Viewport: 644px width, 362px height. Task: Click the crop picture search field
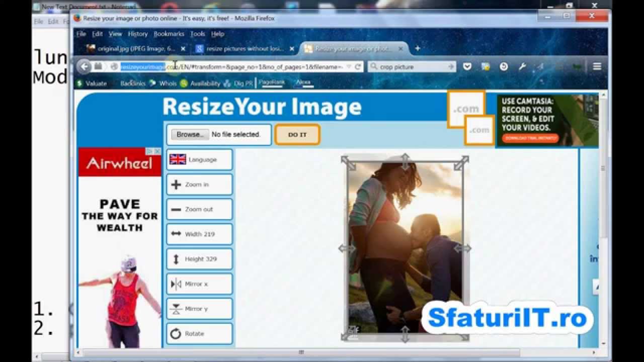[x=412, y=66]
